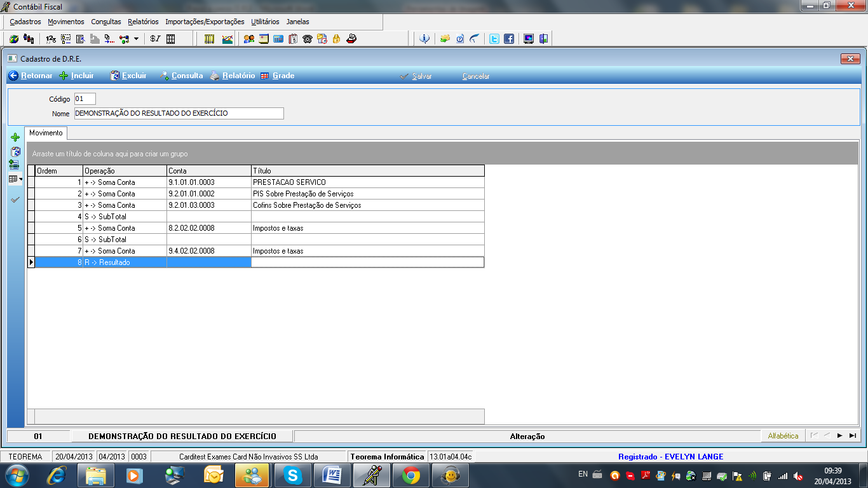Click the telephone toolbar icon
The height and width of the screenshot is (488, 868).
click(308, 39)
